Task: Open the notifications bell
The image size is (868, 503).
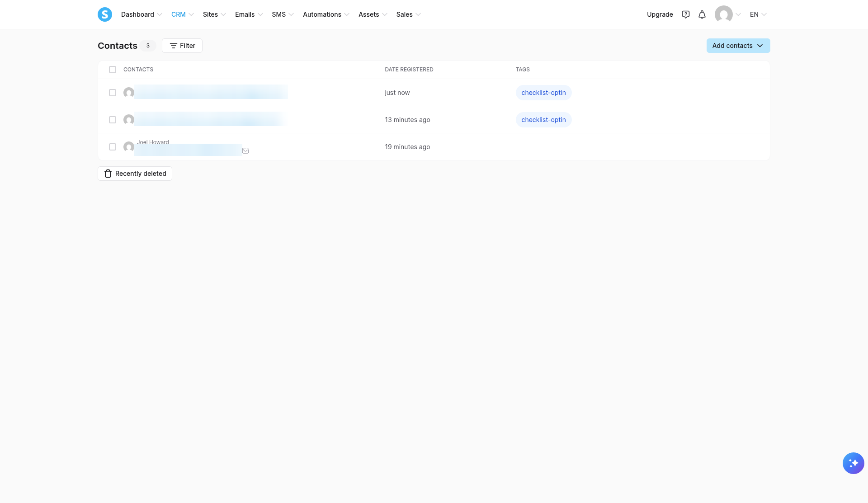Action: tap(702, 14)
